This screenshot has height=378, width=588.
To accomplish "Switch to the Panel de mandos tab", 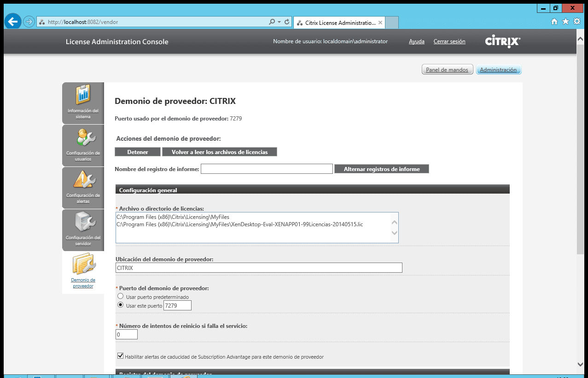I will pos(447,70).
